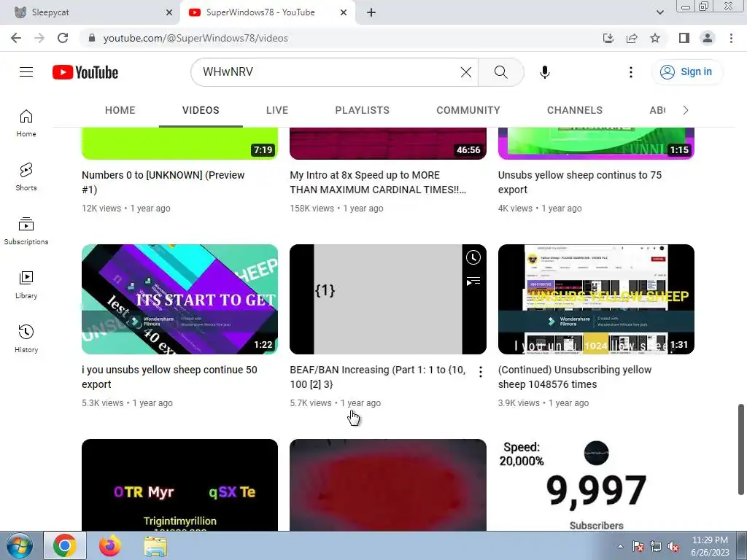Open Windows Explorer from the taskbar
The image size is (747, 560).
155,546
